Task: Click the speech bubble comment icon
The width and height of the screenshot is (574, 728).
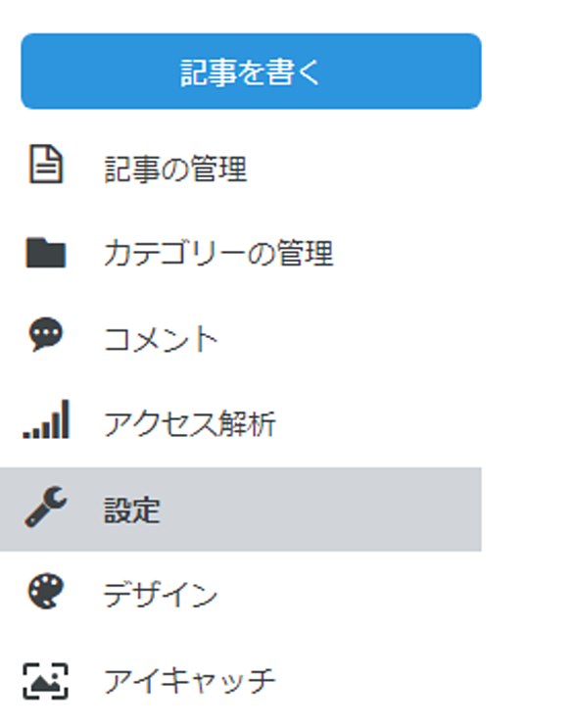Action: pyautogui.click(x=45, y=334)
